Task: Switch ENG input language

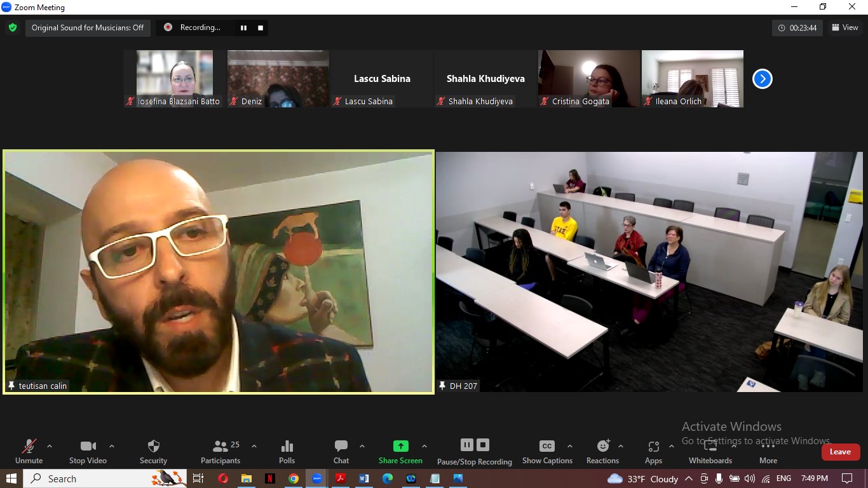Action: (x=783, y=478)
